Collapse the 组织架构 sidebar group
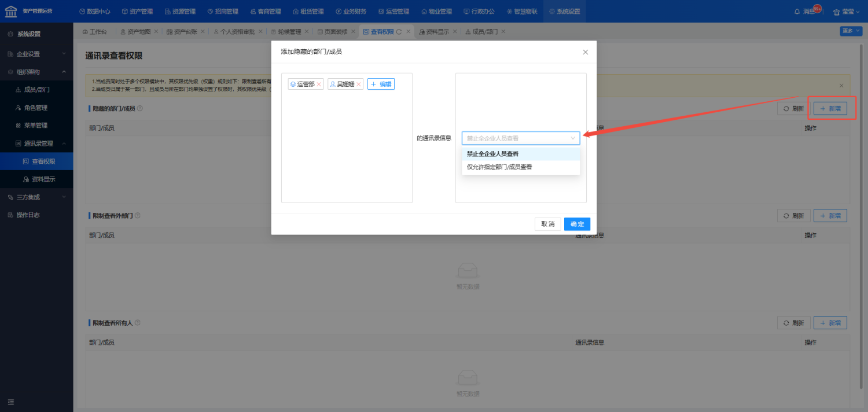Screen dimensions: 868x412 (64, 72)
